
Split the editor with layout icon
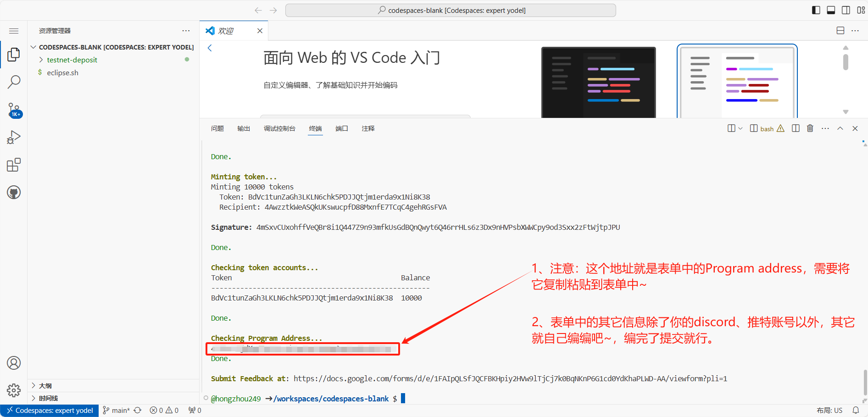click(840, 31)
